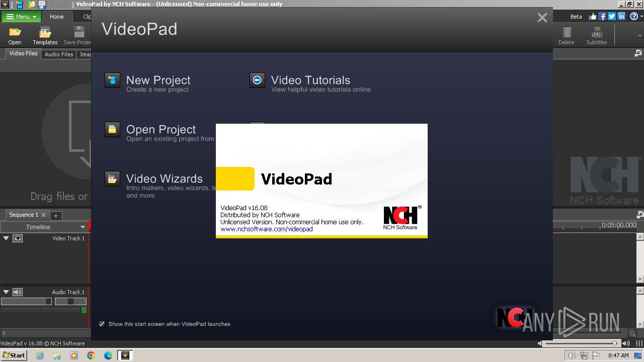
Task: Click the New Project heading
Action: click(158, 80)
